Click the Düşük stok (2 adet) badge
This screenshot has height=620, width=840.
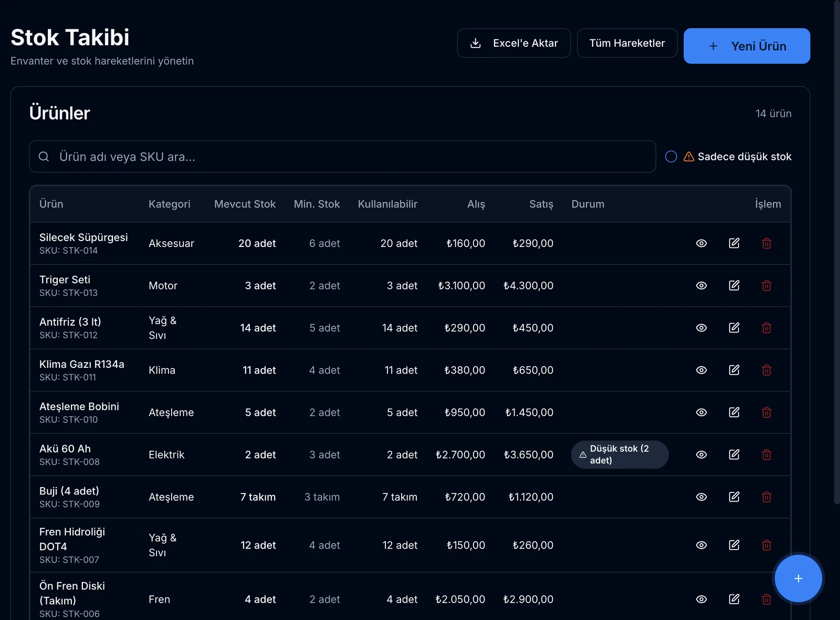pos(619,454)
